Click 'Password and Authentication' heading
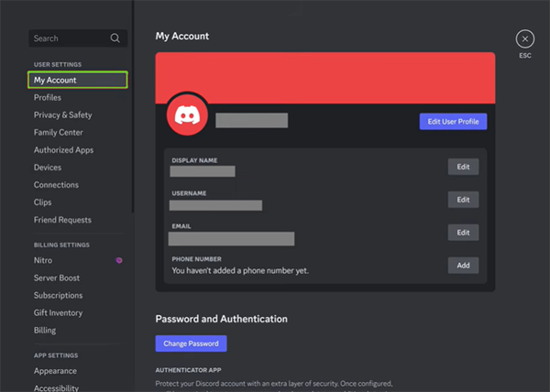Image resolution: width=550 pixels, height=392 pixels. click(221, 319)
